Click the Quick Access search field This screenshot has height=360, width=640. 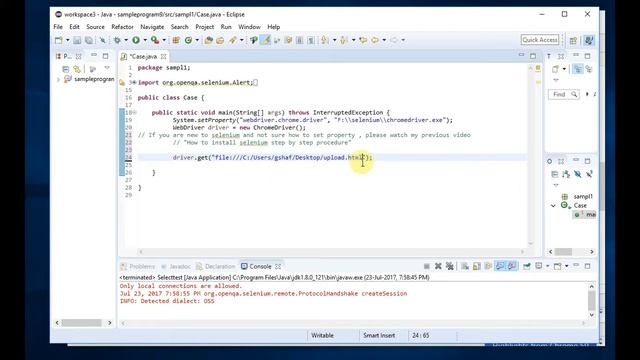tap(540, 40)
